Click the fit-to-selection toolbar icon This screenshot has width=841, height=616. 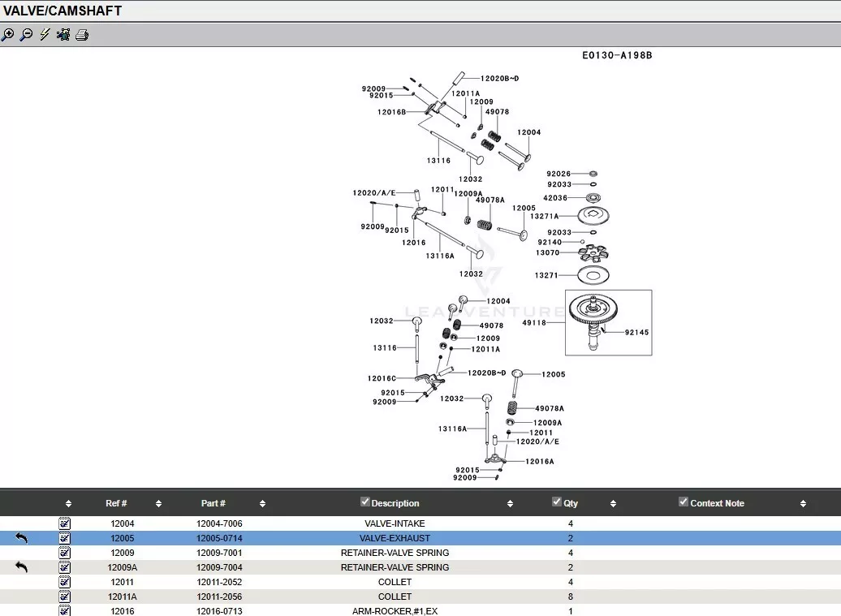pyautogui.click(x=63, y=35)
